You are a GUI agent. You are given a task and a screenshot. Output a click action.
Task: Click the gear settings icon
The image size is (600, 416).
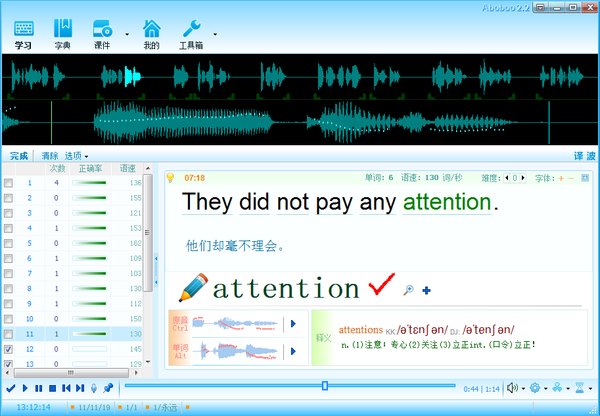coord(535,388)
